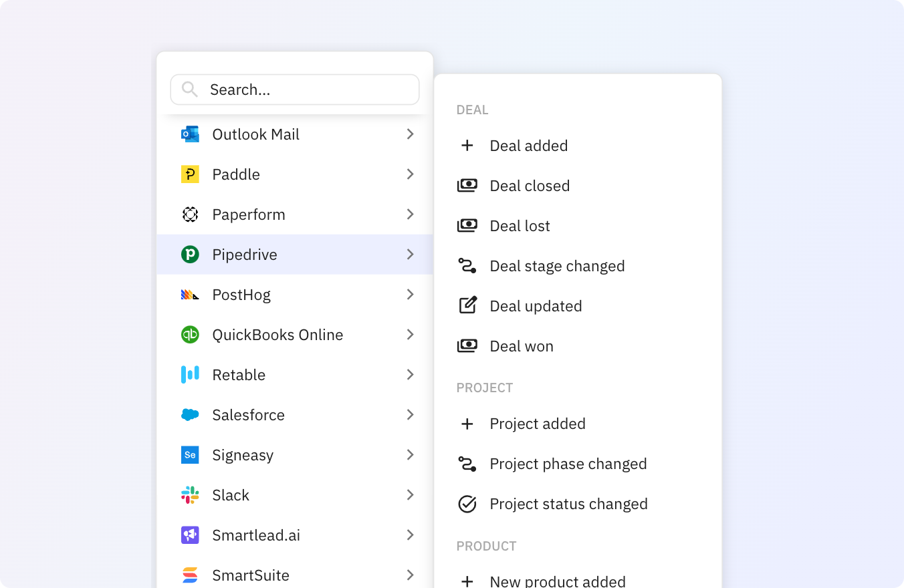Click the QuickBooks Online logo icon
Image resolution: width=904 pixels, height=588 pixels.
[x=190, y=335]
